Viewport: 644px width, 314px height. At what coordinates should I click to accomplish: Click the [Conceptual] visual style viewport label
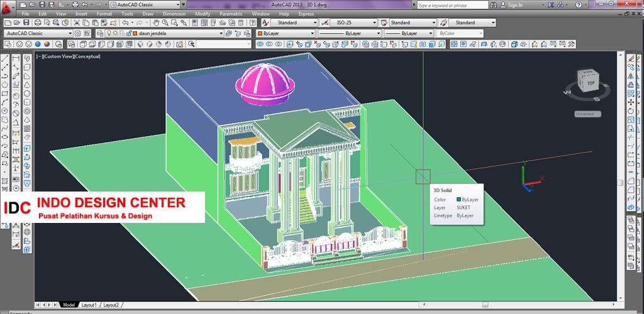click(87, 57)
